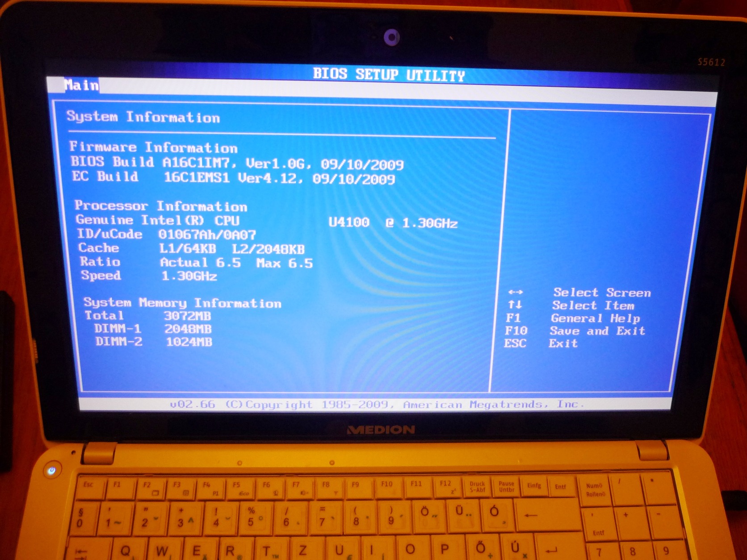
Task: Click the Processor Information heading
Action: coord(161,206)
